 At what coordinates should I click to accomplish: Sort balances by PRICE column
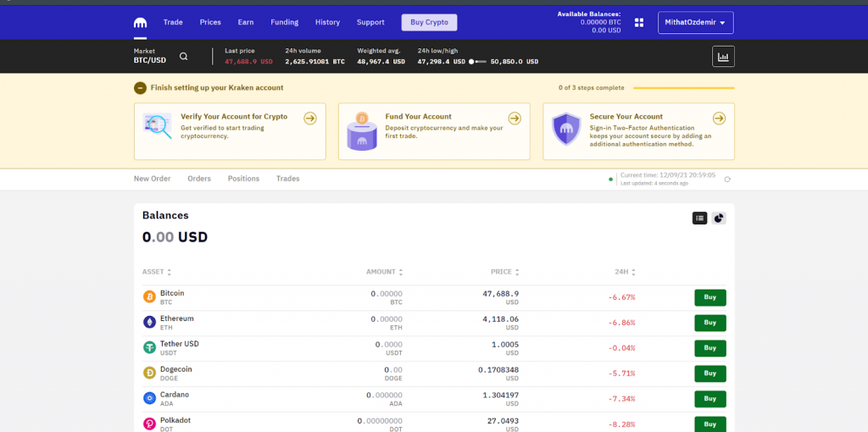click(x=505, y=272)
